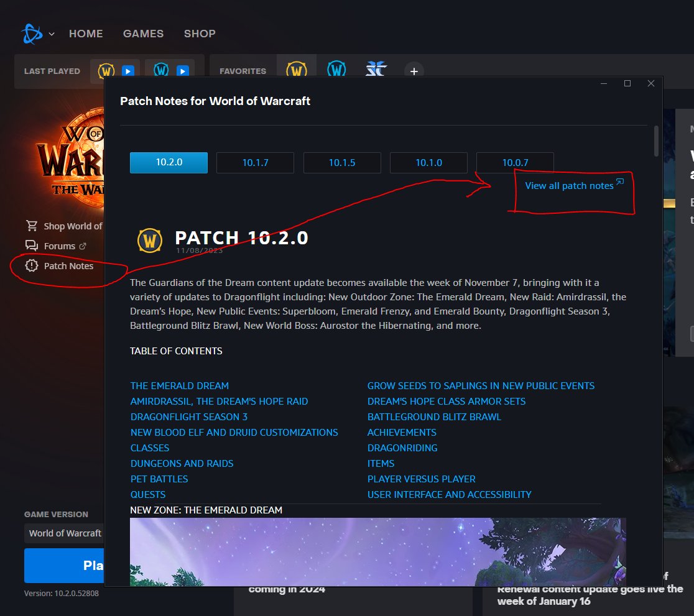Select the StarCraft favorite icon
694x616 pixels.
click(x=376, y=69)
